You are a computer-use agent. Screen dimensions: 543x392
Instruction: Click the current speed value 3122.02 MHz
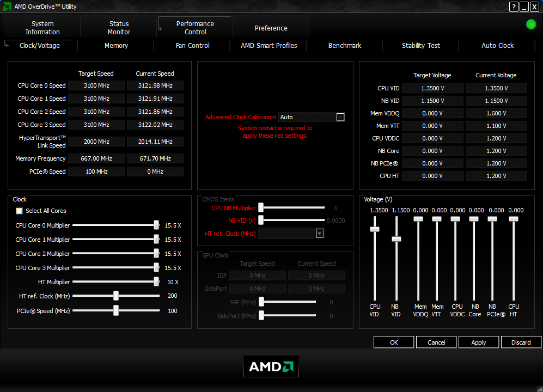pos(155,125)
